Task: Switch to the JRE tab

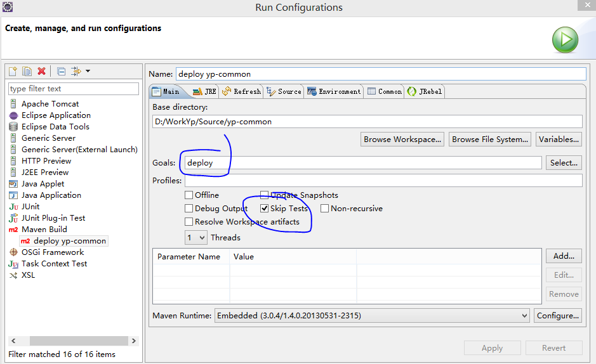Action: [x=204, y=91]
